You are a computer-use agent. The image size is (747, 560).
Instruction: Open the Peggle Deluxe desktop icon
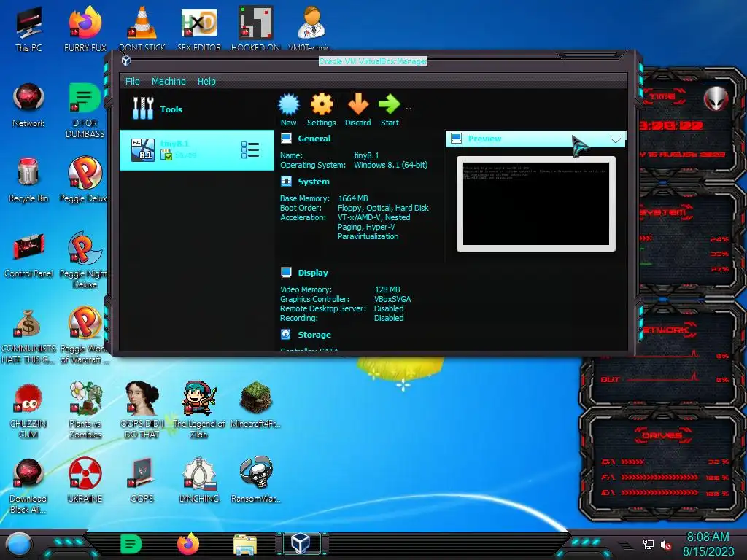[x=85, y=180]
